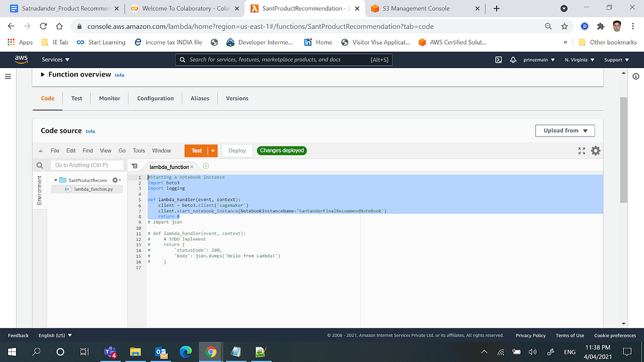Screen dimensions: 644x362
Task: Collapse the SantProductRecomr folder tree
Action: click(55, 180)
